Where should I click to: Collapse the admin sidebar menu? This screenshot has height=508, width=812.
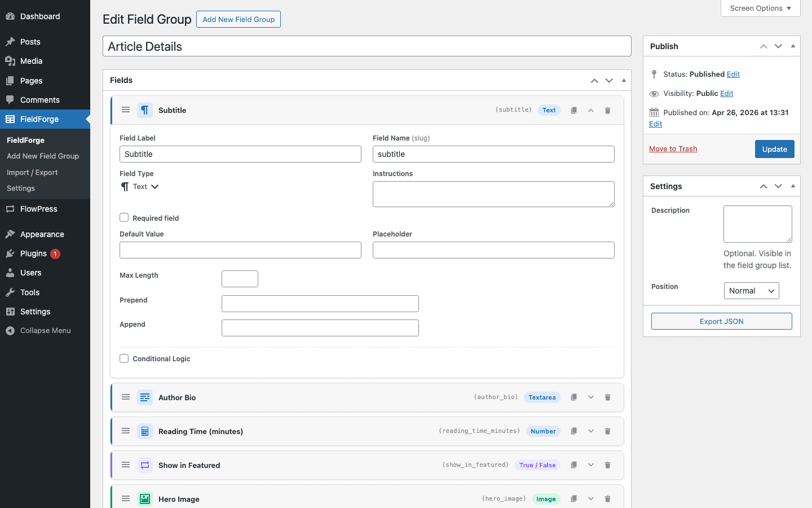click(45, 331)
